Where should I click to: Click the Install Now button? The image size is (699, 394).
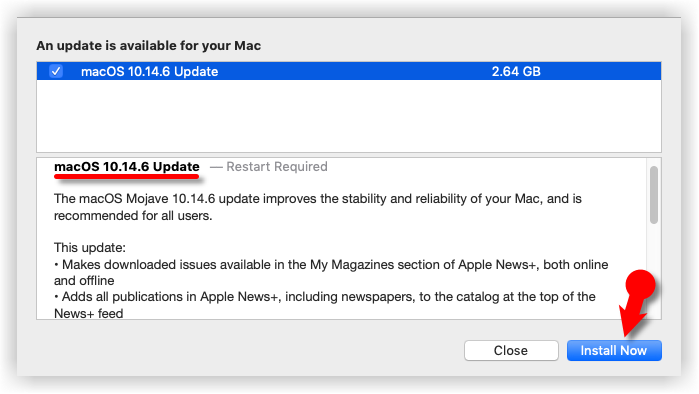pos(614,350)
